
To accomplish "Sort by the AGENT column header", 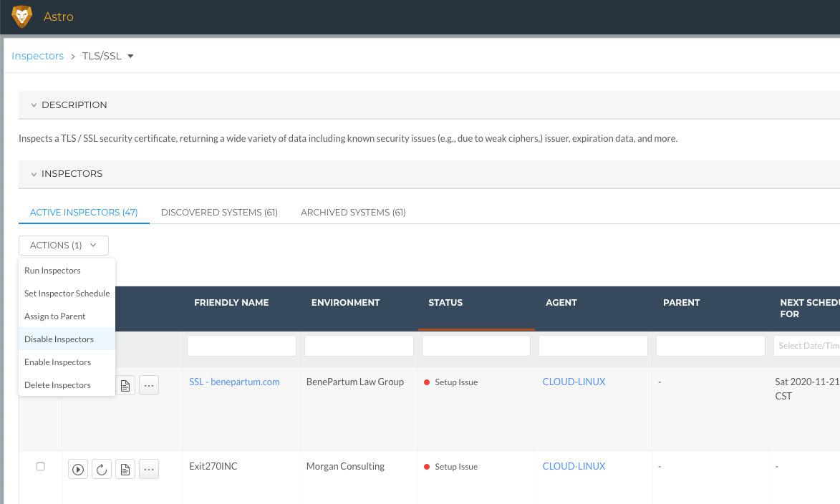I will tap(561, 303).
